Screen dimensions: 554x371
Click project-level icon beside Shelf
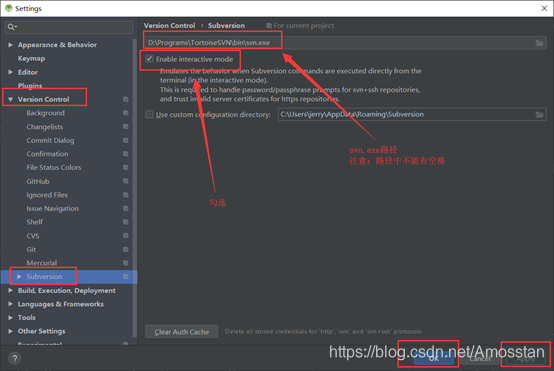(125, 222)
